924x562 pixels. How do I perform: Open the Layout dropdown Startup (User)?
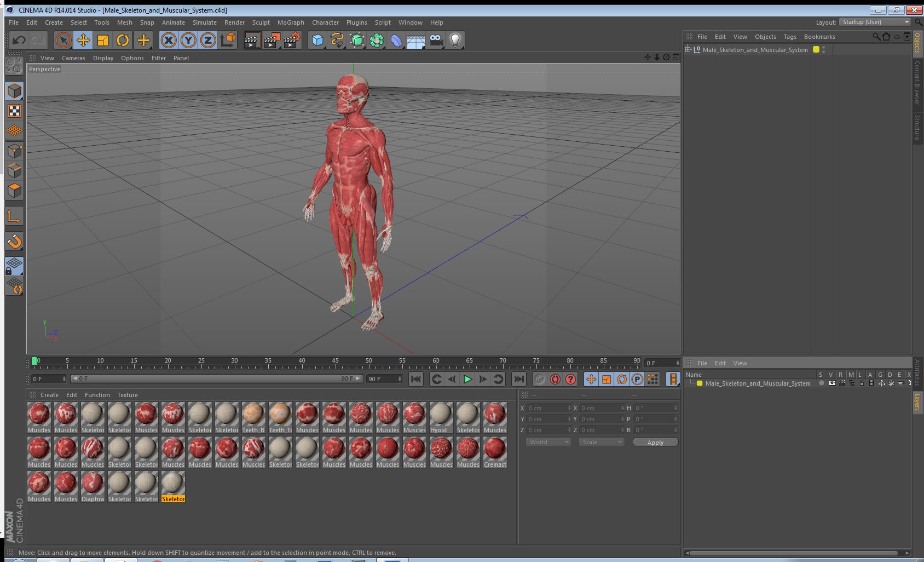(875, 22)
